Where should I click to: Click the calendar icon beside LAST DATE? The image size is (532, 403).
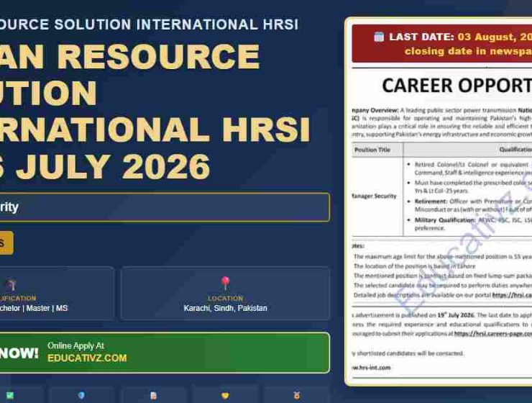click(x=379, y=37)
